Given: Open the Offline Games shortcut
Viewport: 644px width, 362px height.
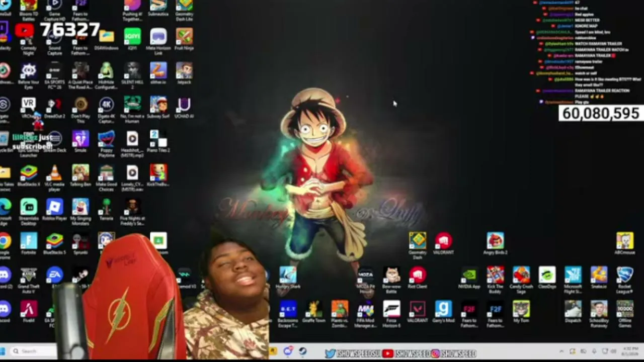Looking at the screenshot, I should pyautogui.click(x=625, y=309).
